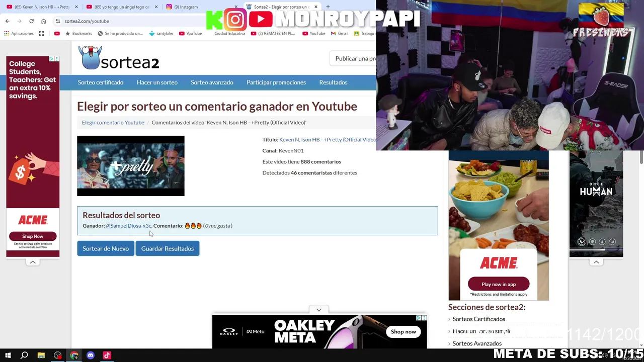
Task: Collapse the left ACME ad with the chevron
Action: tap(33, 262)
